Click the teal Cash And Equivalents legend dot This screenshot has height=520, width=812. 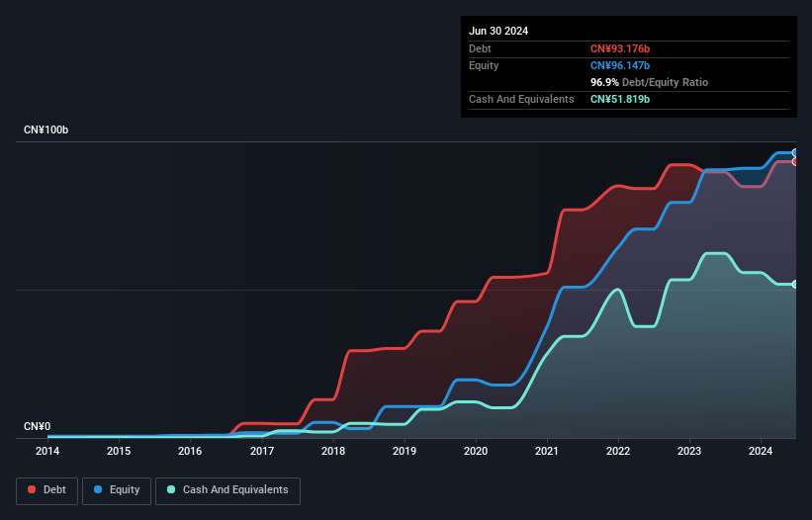point(171,489)
